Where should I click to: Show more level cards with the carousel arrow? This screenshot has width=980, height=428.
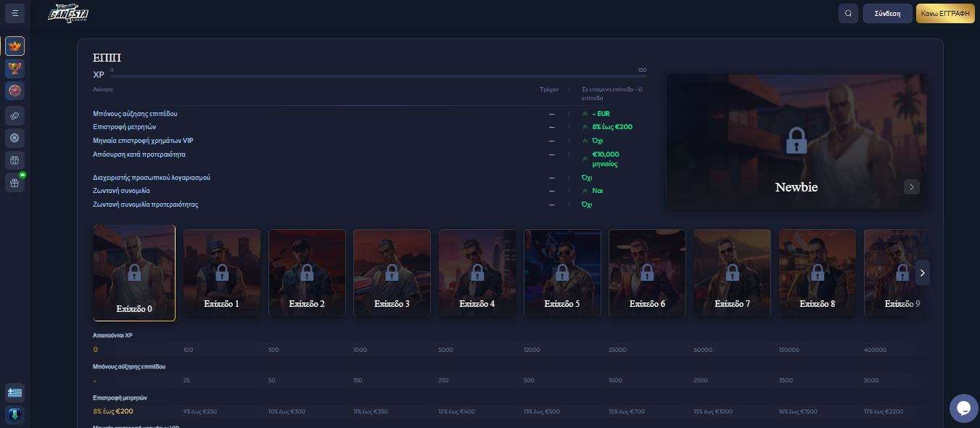922,273
